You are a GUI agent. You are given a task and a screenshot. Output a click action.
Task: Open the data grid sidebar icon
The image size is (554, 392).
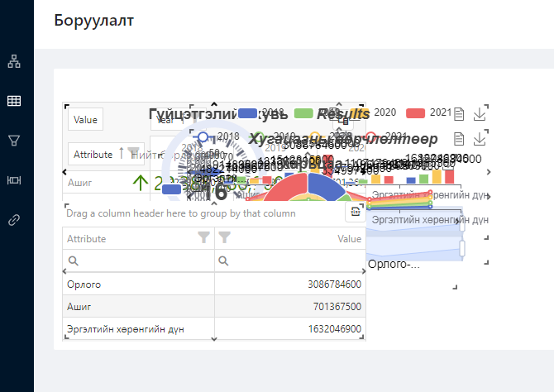14,101
